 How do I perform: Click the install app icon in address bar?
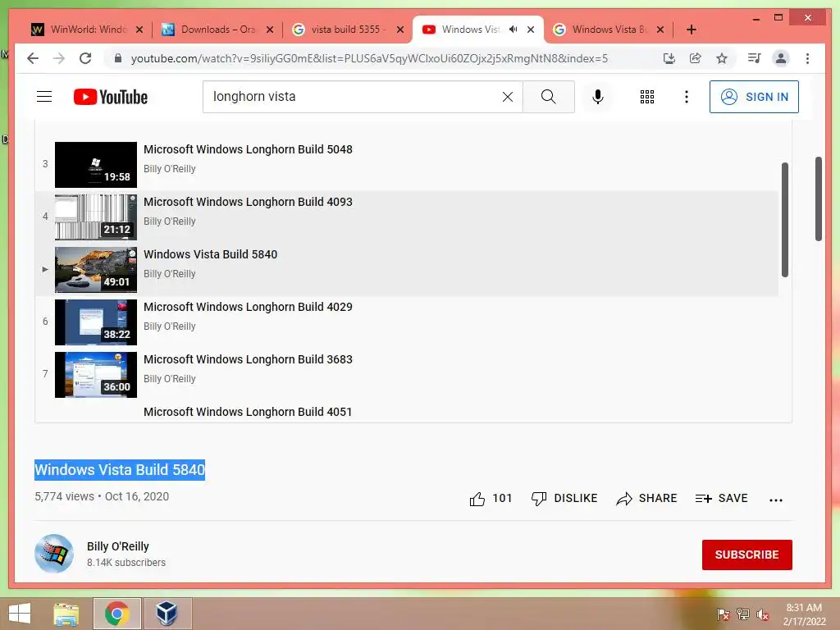[x=669, y=58]
